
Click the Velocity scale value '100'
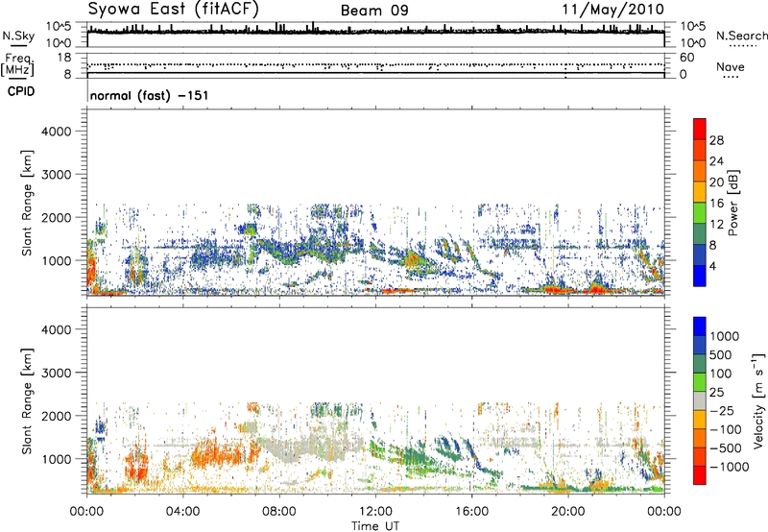[x=721, y=374]
